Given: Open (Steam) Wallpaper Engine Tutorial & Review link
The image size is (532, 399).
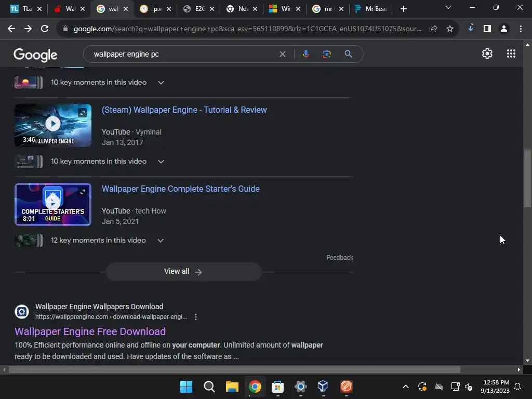Looking at the screenshot, I should click(184, 110).
